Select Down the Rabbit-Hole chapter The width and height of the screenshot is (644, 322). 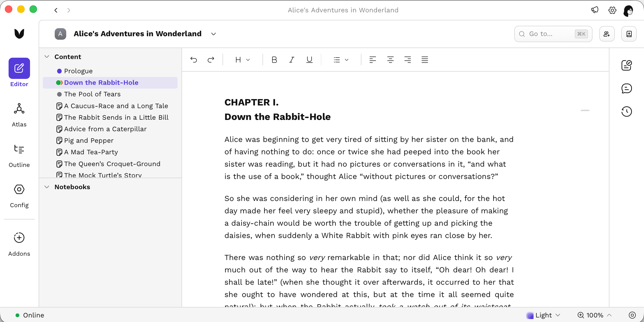(x=110, y=83)
